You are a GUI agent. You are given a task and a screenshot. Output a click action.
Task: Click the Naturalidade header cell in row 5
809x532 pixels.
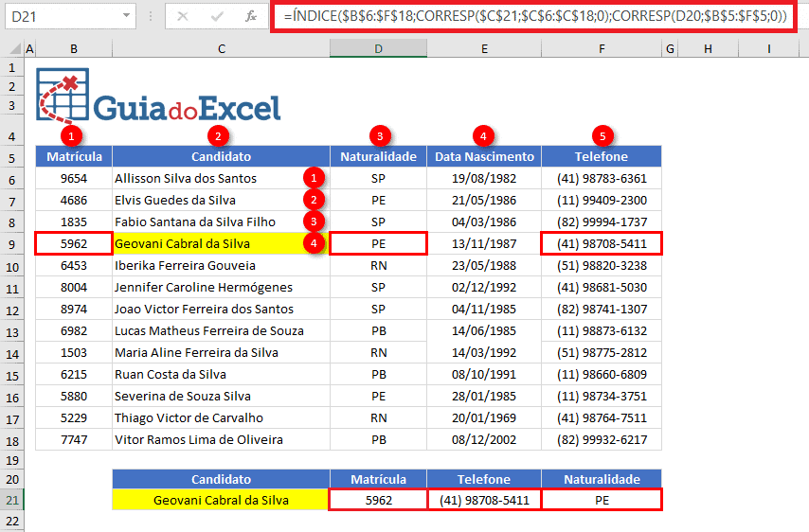tap(378, 157)
